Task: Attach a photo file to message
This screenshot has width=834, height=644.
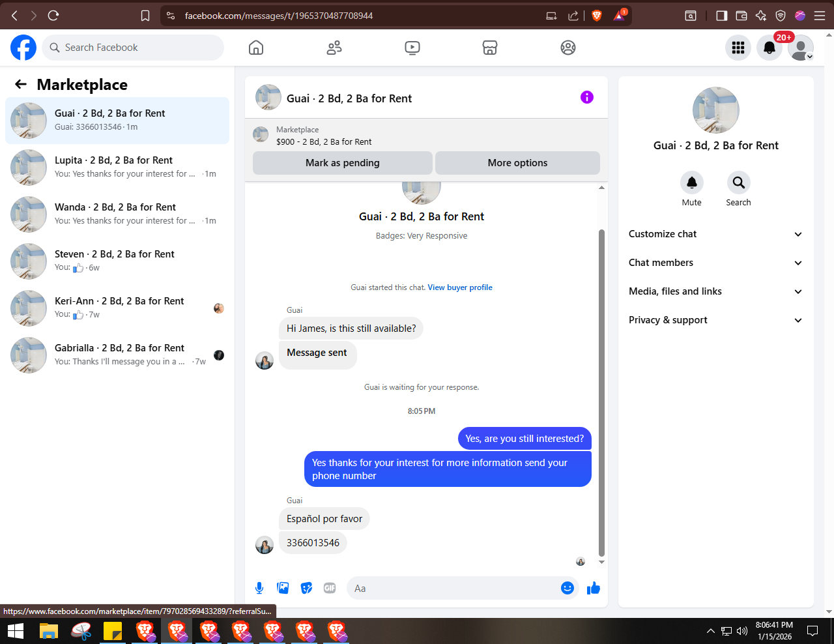Action: click(283, 588)
